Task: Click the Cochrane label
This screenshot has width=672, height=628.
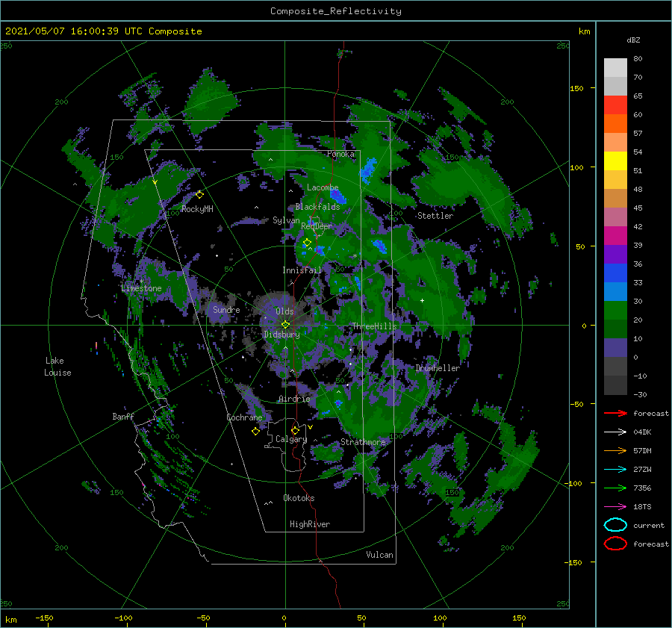Action: coord(244,417)
